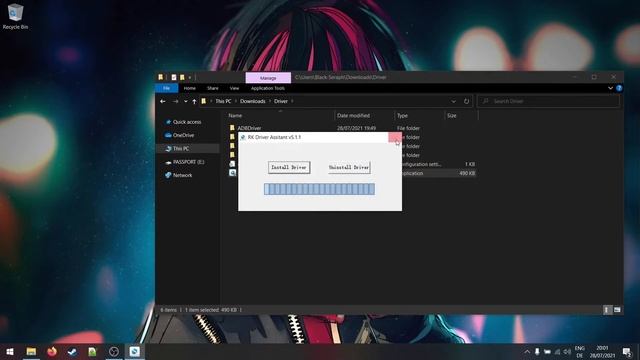This screenshot has width=640, height=360.
Task: Open the taskbar clock and date
Action: tap(602, 351)
